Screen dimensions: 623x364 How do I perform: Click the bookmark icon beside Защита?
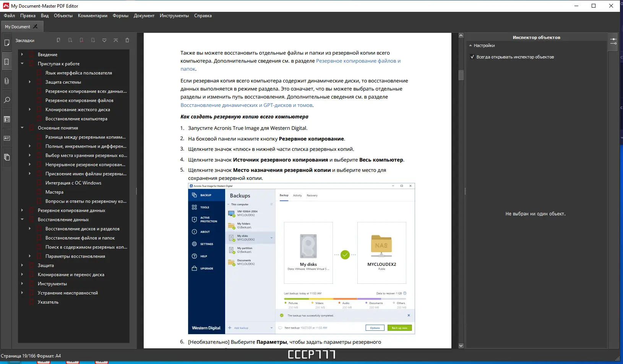32,265
